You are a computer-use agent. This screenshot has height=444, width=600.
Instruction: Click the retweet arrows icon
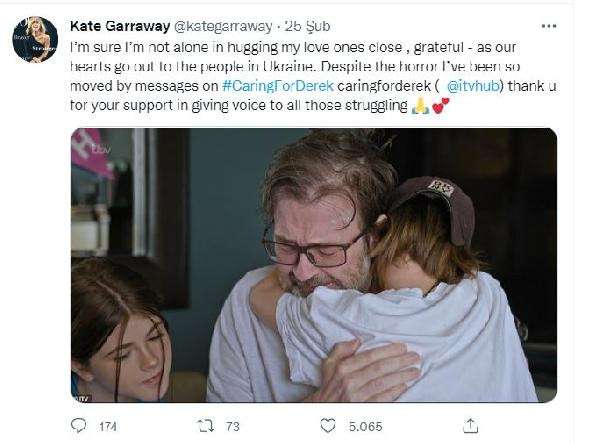(x=206, y=426)
